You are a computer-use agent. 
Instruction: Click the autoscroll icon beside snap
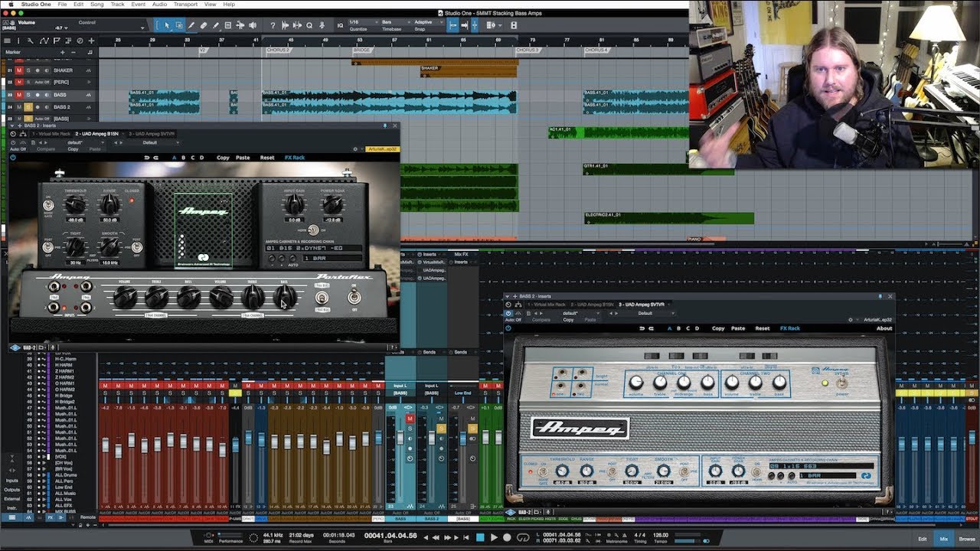coord(464,25)
